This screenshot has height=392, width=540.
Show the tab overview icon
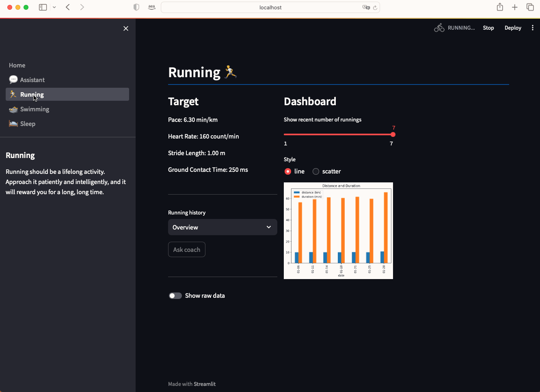tap(530, 7)
